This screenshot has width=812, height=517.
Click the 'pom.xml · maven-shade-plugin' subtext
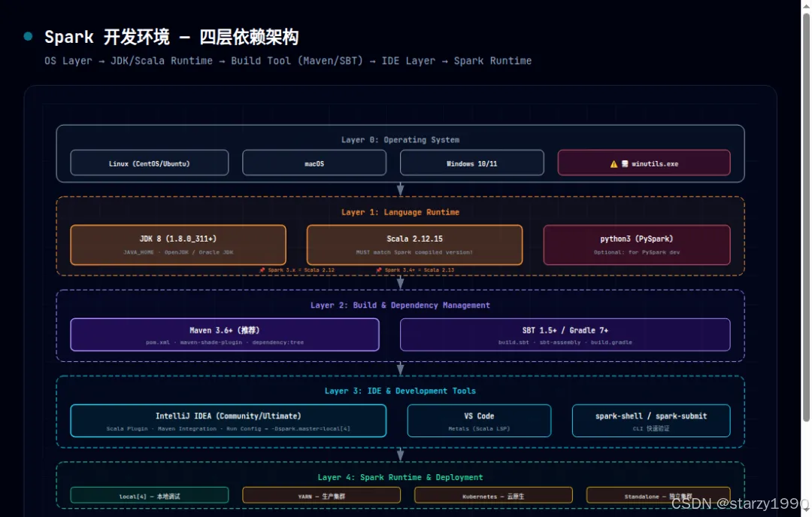(225, 342)
